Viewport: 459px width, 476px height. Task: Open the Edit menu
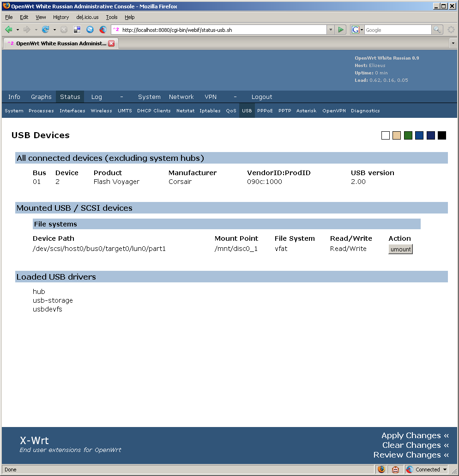click(x=24, y=17)
